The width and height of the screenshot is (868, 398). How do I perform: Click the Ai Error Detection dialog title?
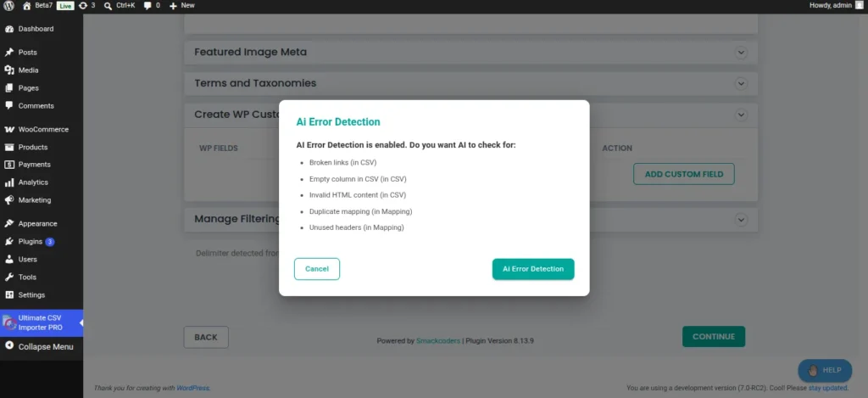click(338, 122)
